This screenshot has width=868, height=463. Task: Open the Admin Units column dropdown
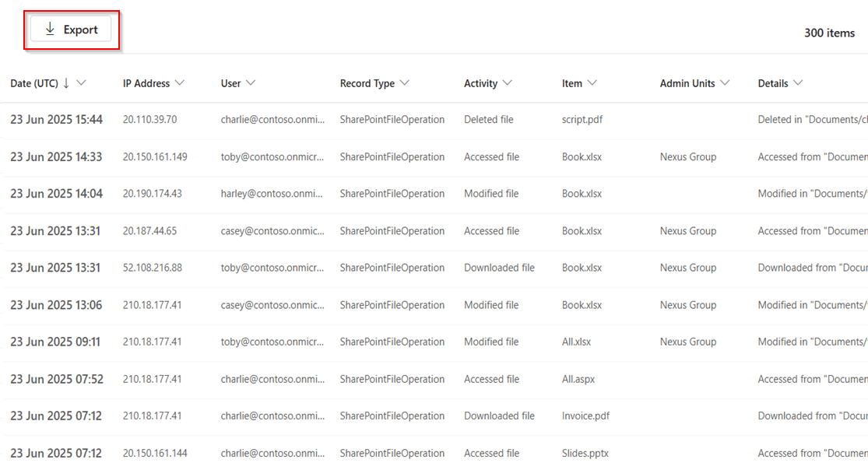point(725,83)
